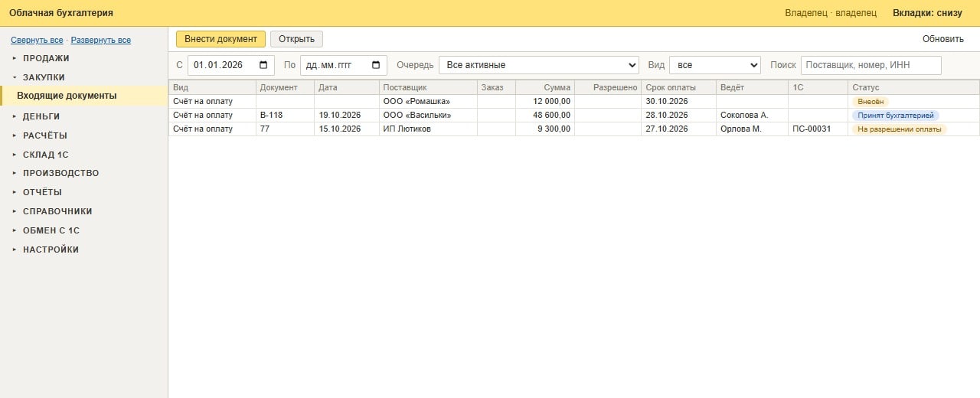Sort by the Документ column header
This screenshot has width=980, height=398.
(285, 87)
